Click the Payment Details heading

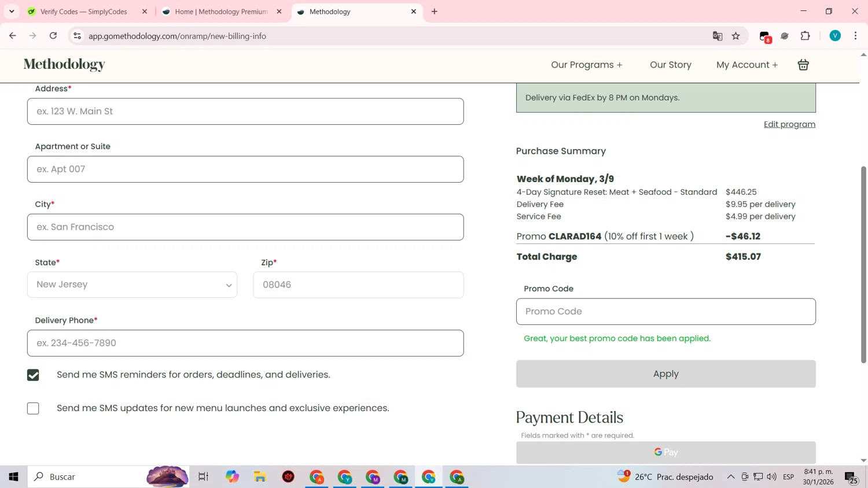tap(569, 417)
